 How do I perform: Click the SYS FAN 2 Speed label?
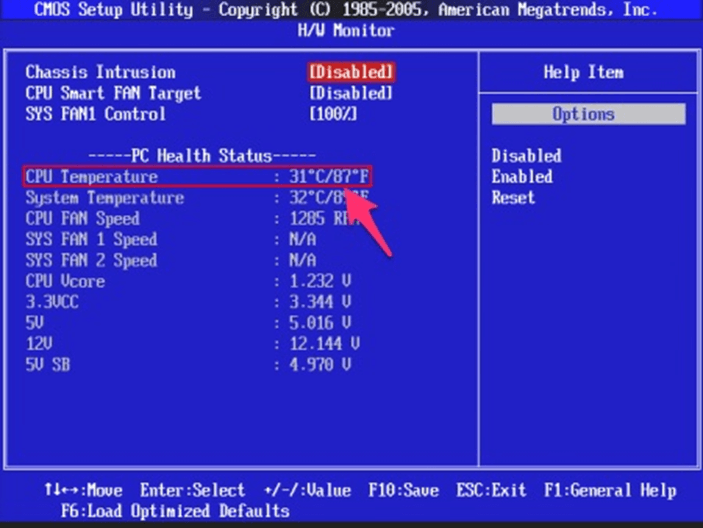coord(91,260)
